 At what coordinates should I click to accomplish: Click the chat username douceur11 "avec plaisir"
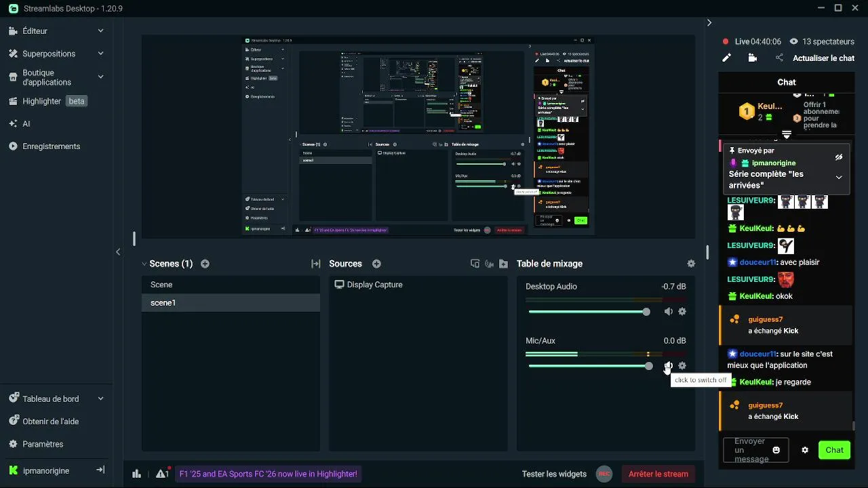coord(758,262)
